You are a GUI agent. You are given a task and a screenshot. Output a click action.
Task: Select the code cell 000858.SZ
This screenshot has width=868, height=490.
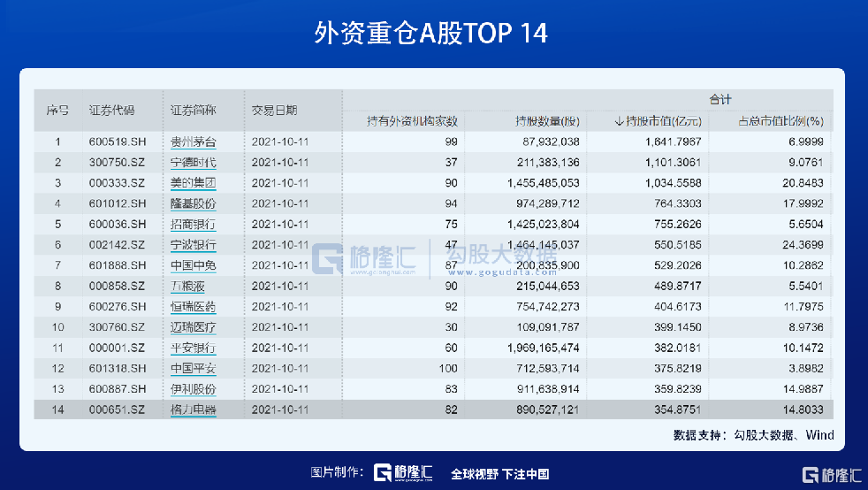tap(117, 287)
